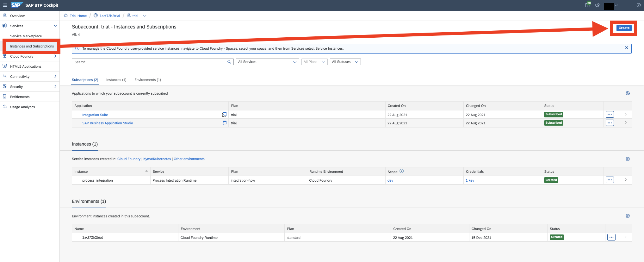644x262 pixels.
Task: Open actions menu for process_integration instance
Action: pos(610,180)
